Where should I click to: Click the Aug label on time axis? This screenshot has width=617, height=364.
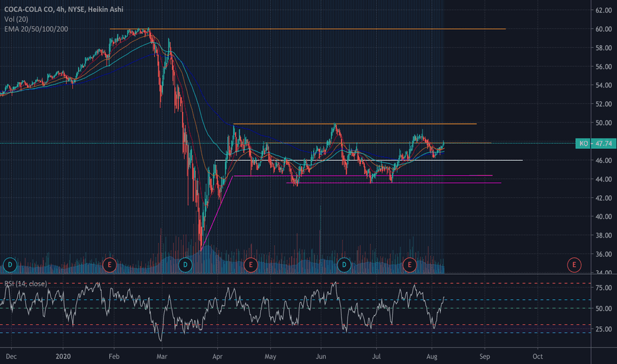(432, 357)
